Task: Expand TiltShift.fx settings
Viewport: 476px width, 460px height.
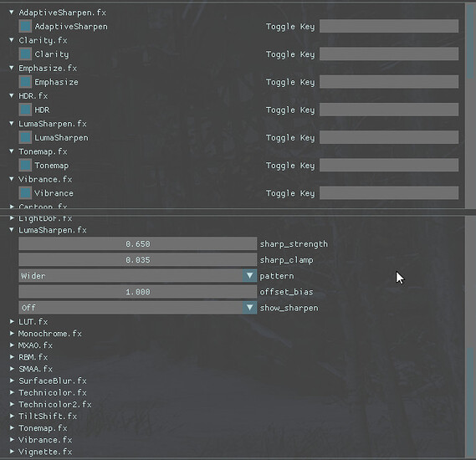Action: 12,416
